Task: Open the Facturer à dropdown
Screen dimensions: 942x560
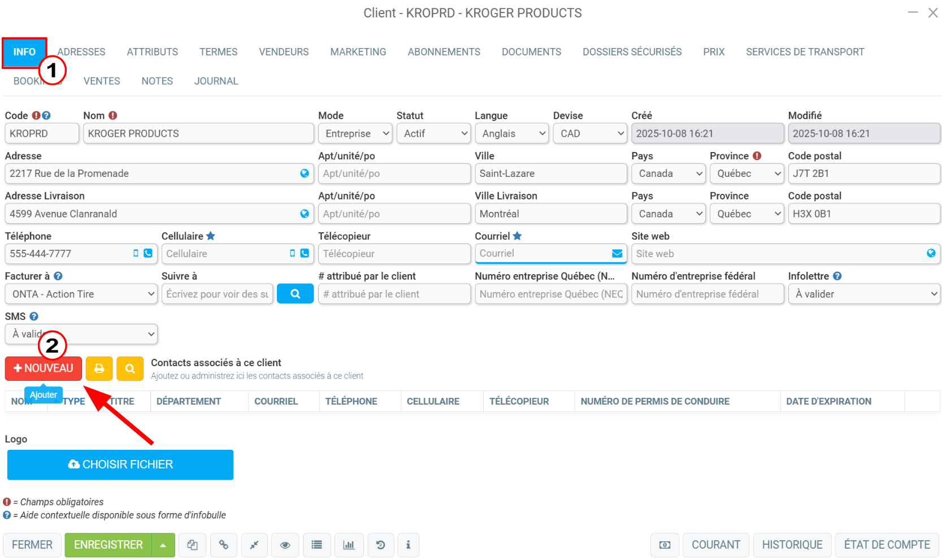Action: (81, 294)
